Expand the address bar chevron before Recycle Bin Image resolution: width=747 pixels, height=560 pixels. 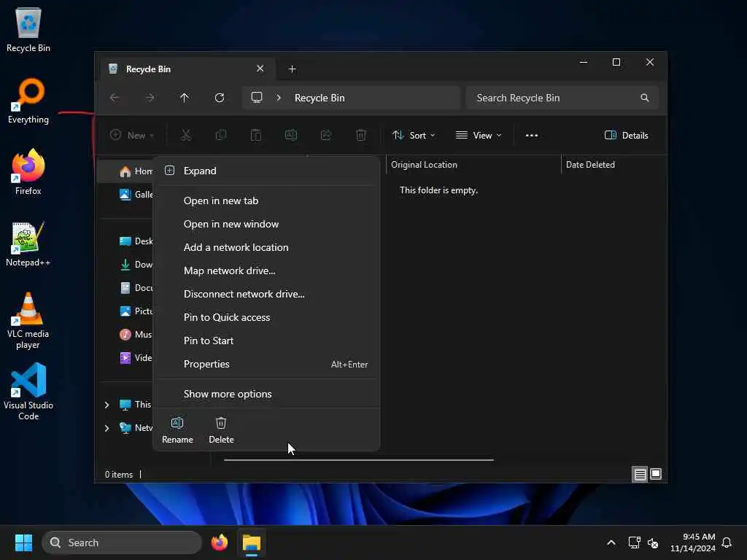click(x=279, y=98)
